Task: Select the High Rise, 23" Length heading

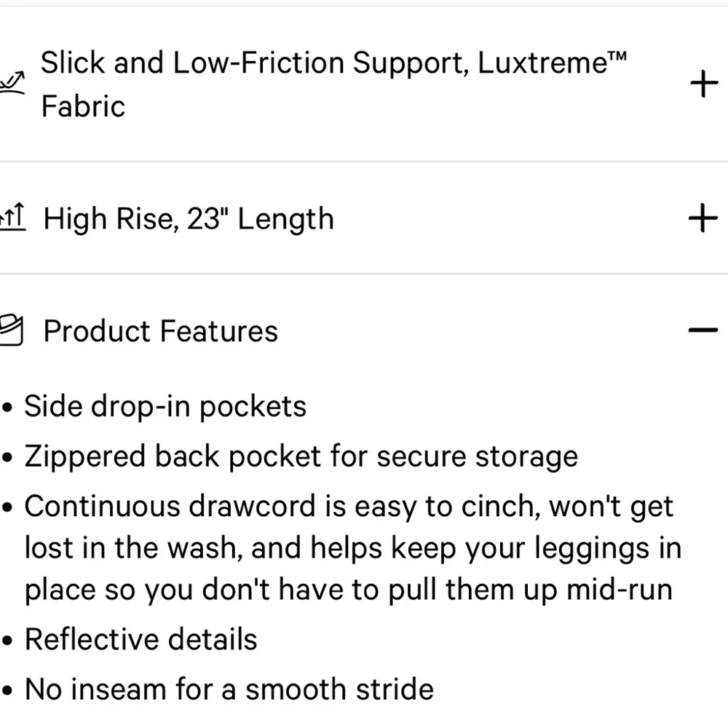Action: (x=189, y=218)
